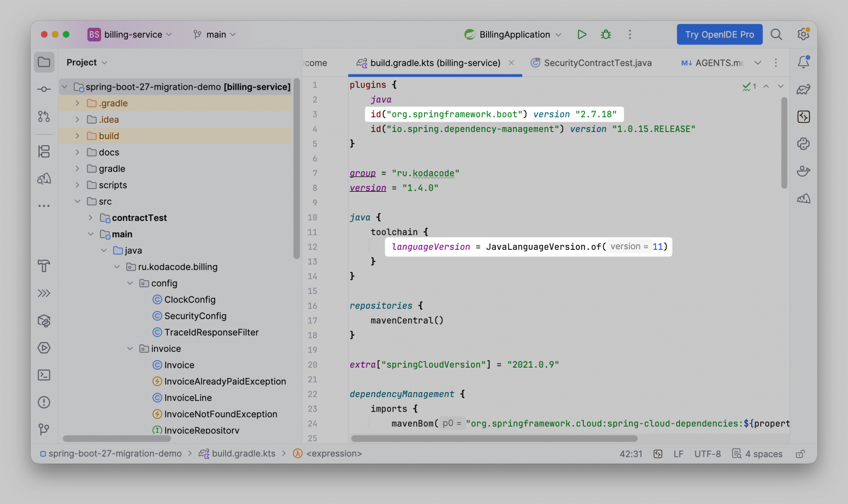
Task: Click the 42:31 caret position indicator
Action: point(631,453)
